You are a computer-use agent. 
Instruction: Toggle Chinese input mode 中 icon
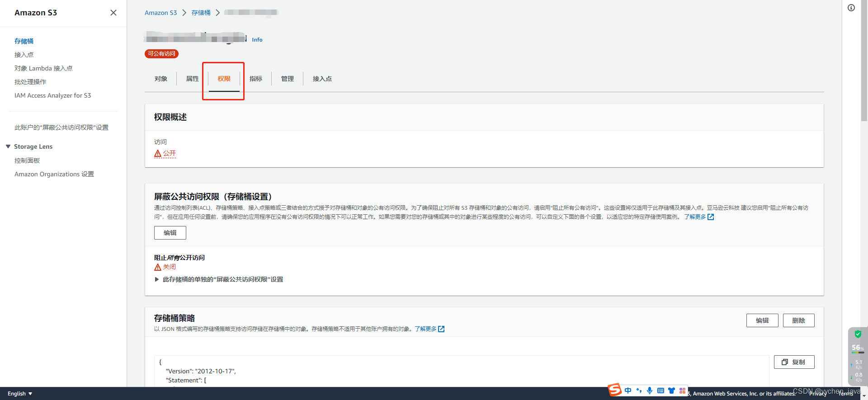pos(628,391)
